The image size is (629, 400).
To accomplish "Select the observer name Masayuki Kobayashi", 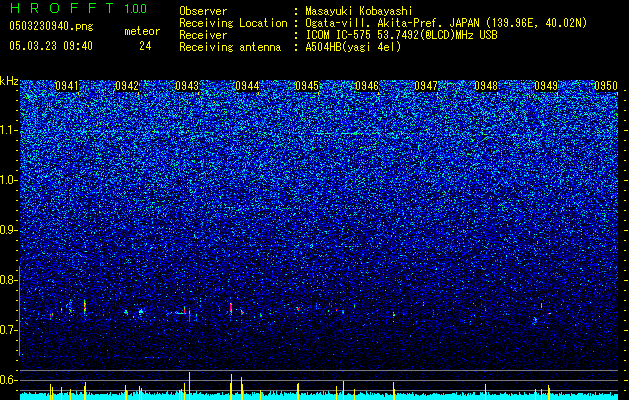I will pos(359,11).
